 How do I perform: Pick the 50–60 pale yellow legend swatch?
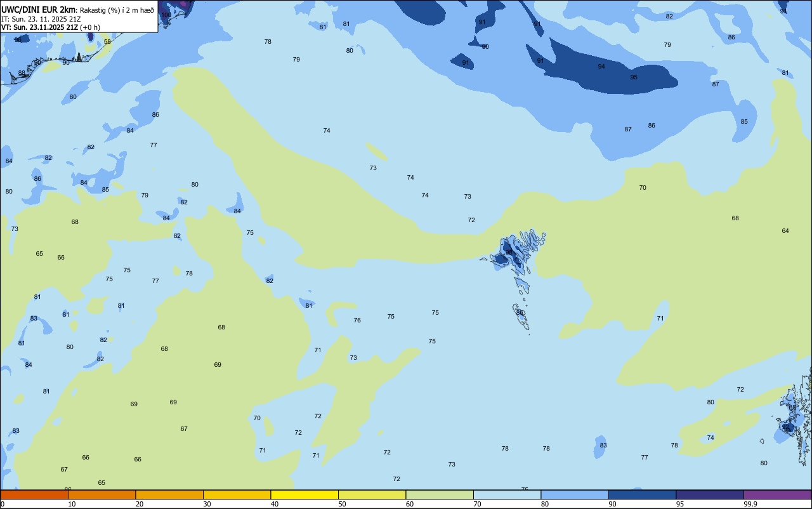point(372,494)
